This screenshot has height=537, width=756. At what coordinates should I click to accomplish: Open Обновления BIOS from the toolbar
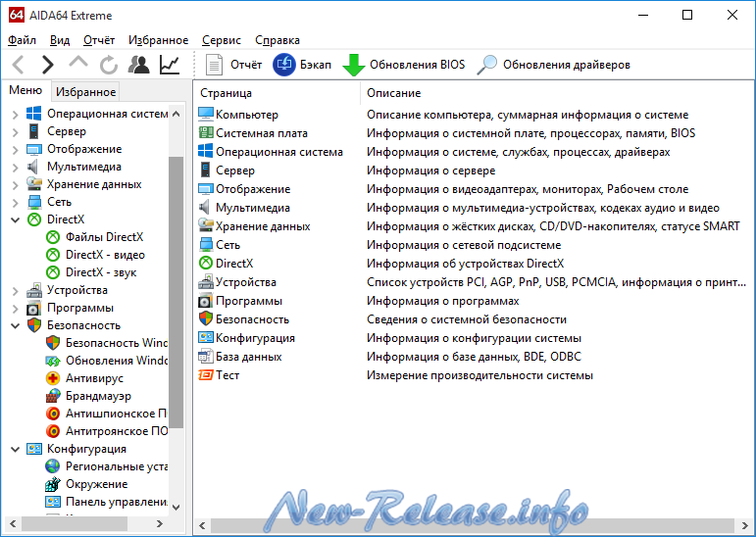[404, 65]
